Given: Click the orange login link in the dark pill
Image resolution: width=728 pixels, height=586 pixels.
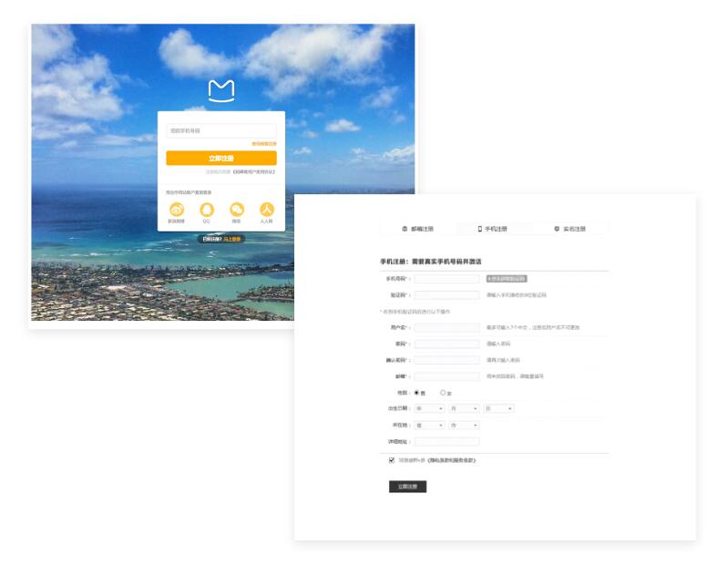Looking at the screenshot, I should click(231, 239).
